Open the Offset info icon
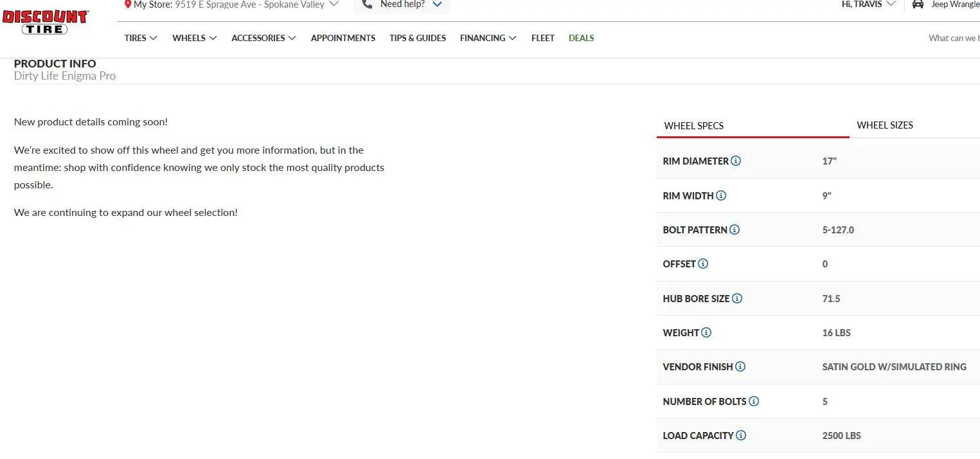Viewport: 980px width, 459px height. (x=703, y=264)
